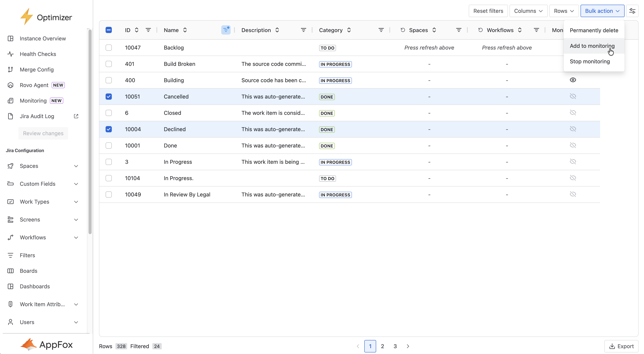The width and height of the screenshot is (644, 354).
Task: Open Health Checks in sidebar
Action: pyautogui.click(x=38, y=54)
